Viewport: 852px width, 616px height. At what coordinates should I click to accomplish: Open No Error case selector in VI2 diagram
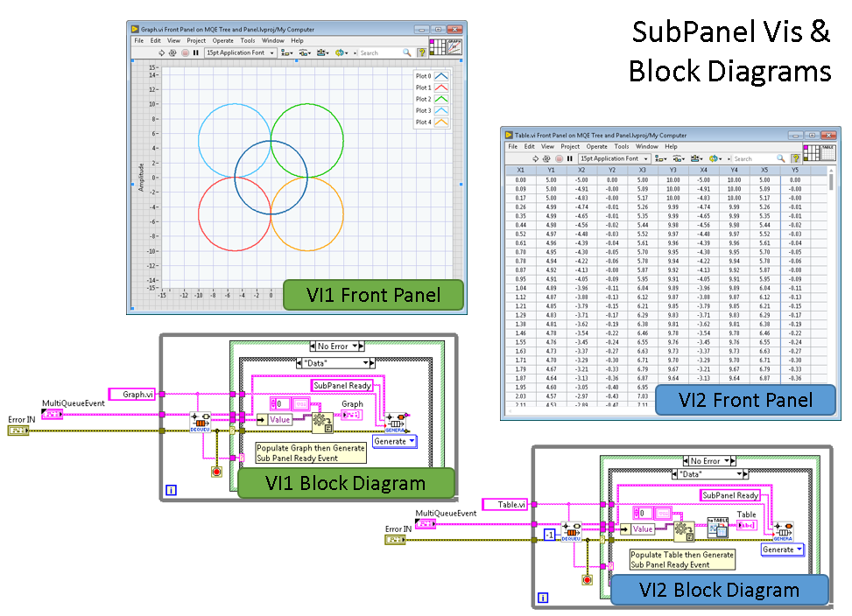[709, 461]
